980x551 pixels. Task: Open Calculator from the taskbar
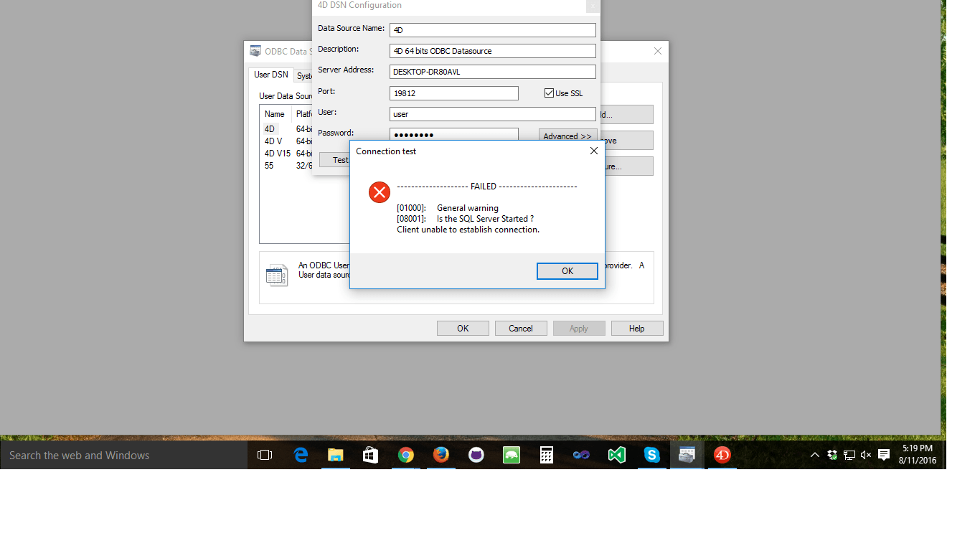pyautogui.click(x=547, y=455)
